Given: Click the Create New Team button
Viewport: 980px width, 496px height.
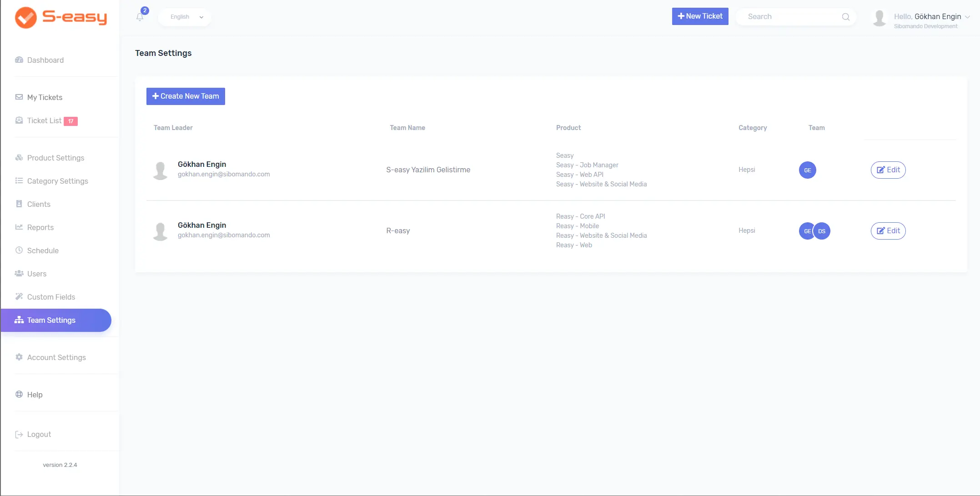Looking at the screenshot, I should tap(186, 96).
